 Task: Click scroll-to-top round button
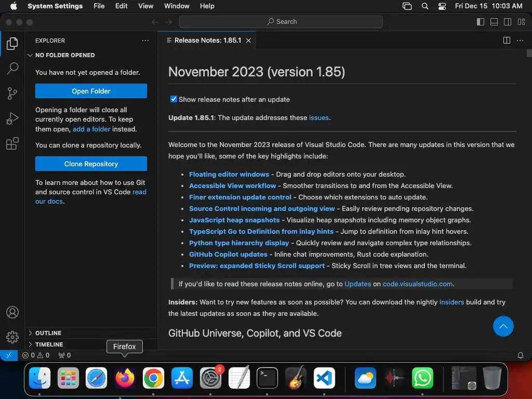503,326
